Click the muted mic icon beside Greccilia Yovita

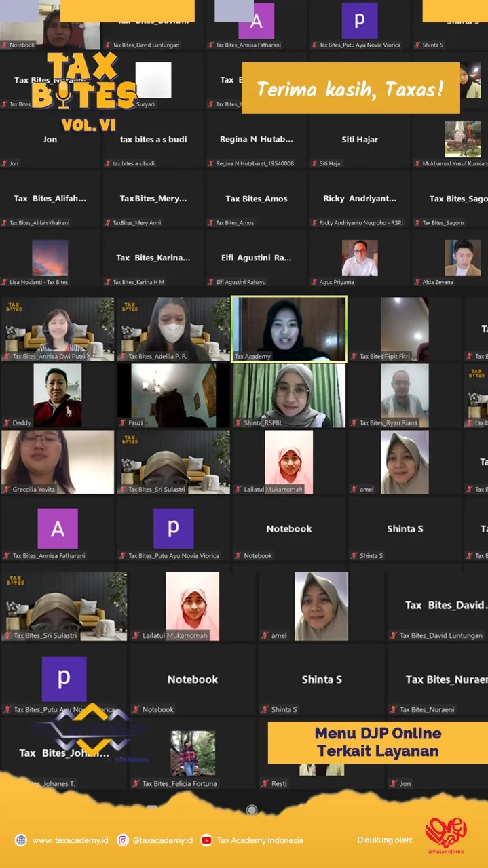point(7,489)
